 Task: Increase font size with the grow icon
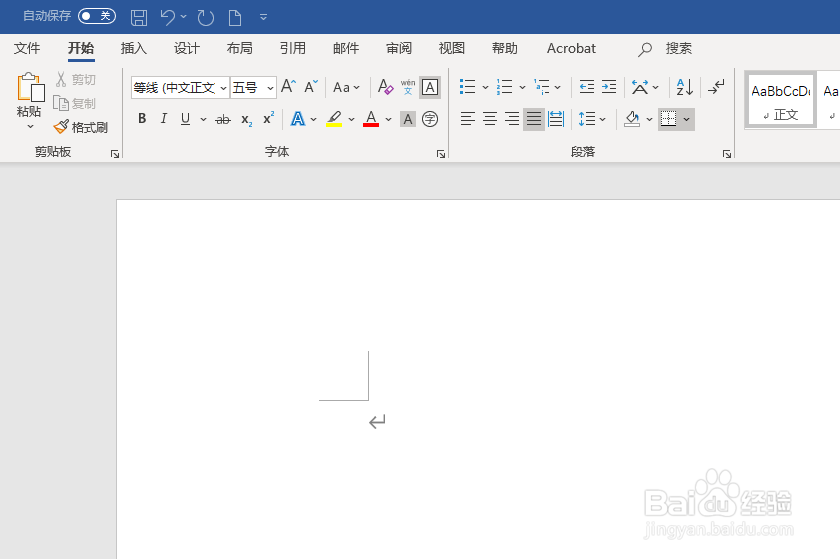pyautogui.click(x=288, y=86)
